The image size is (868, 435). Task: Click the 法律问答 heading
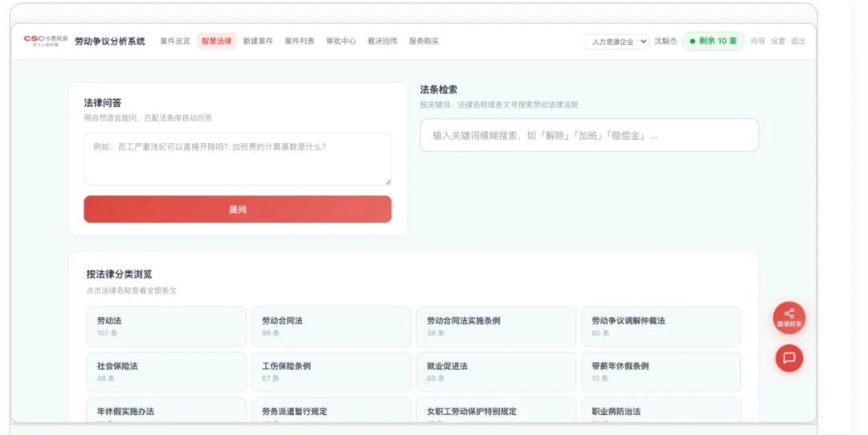tap(102, 102)
